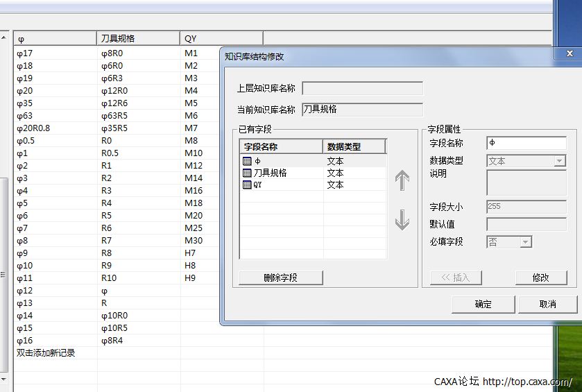
Task: Click the left vertical scrollbar
Action: (4, 208)
